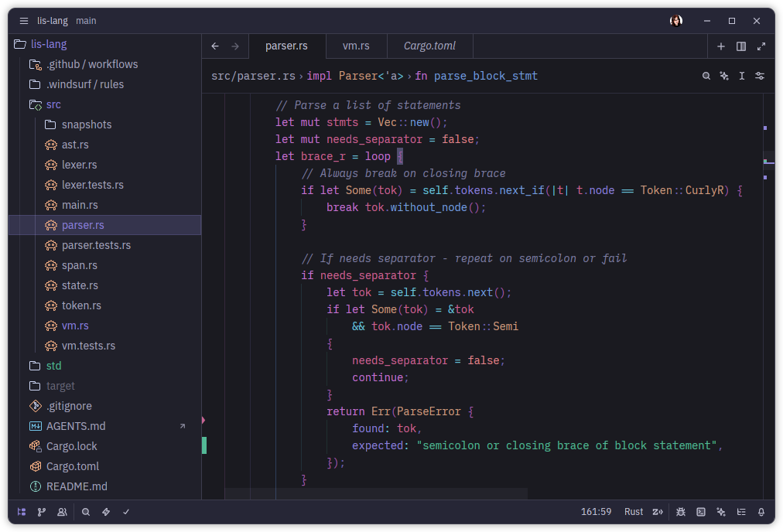Expand the target folder
This screenshot has width=783, height=532.
pos(105,386)
